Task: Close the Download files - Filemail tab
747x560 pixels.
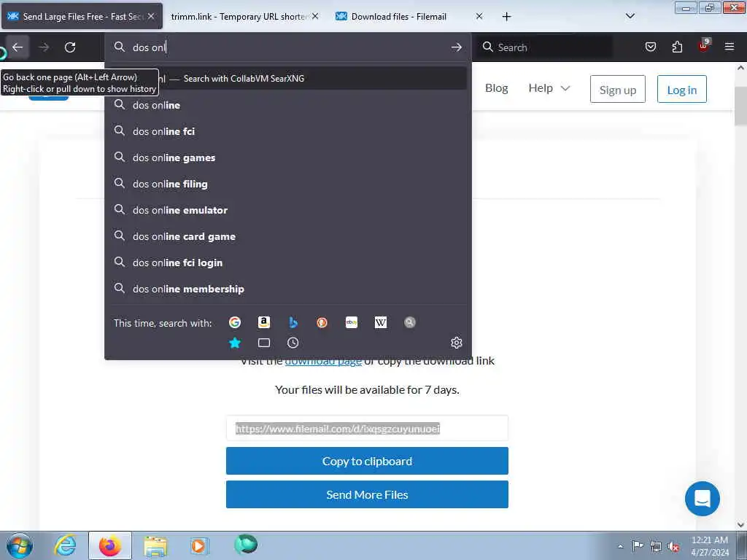Action: click(479, 16)
